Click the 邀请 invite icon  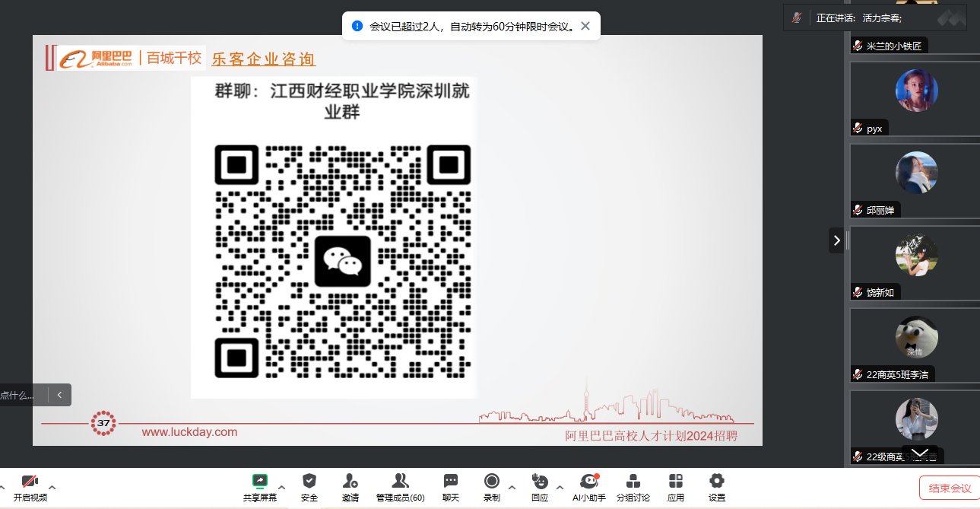click(350, 485)
